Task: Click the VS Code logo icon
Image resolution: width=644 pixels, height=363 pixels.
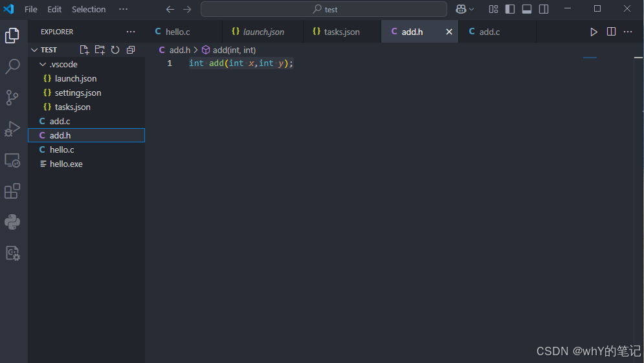Action: [8, 9]
